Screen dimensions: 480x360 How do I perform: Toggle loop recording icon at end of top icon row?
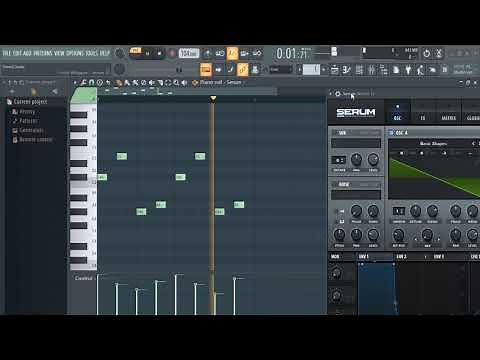tap(257, 53)
